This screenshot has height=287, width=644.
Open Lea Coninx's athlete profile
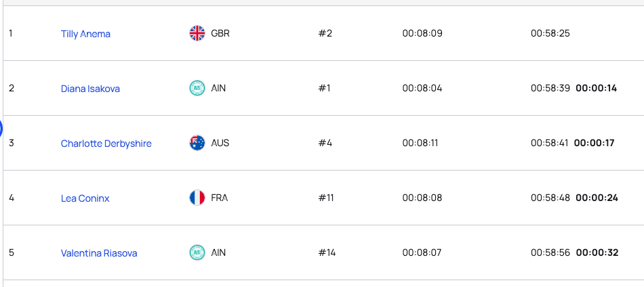coord(85,198)
